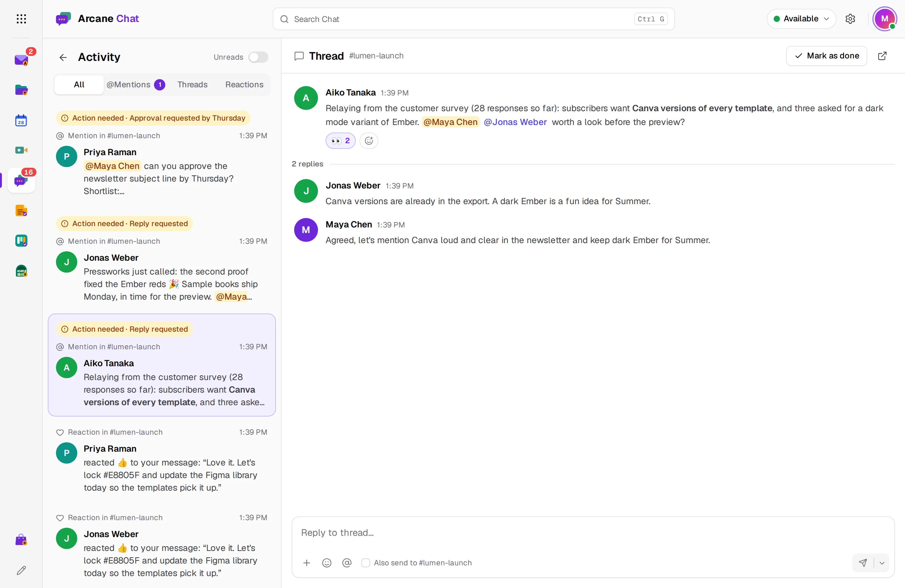Open emoji picker in reply box
905x588 pixels.
pyautogui.click(x=326, y=563)
